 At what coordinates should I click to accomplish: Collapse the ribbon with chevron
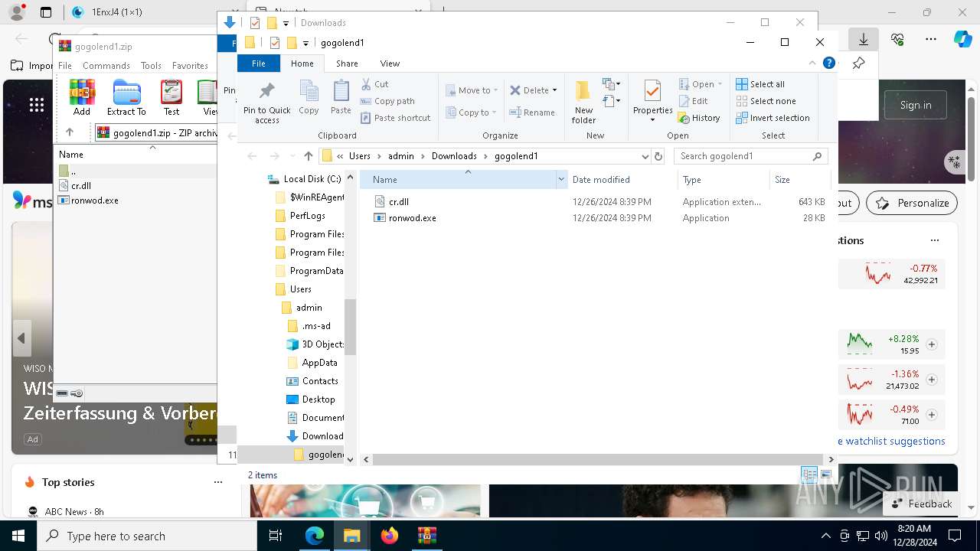pyautogui.click(x=812, y=64)
